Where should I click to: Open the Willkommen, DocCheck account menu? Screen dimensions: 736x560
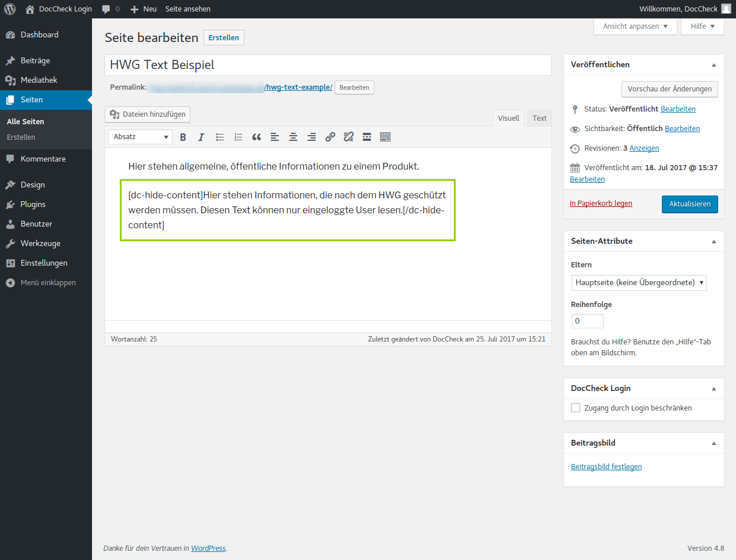685,9
